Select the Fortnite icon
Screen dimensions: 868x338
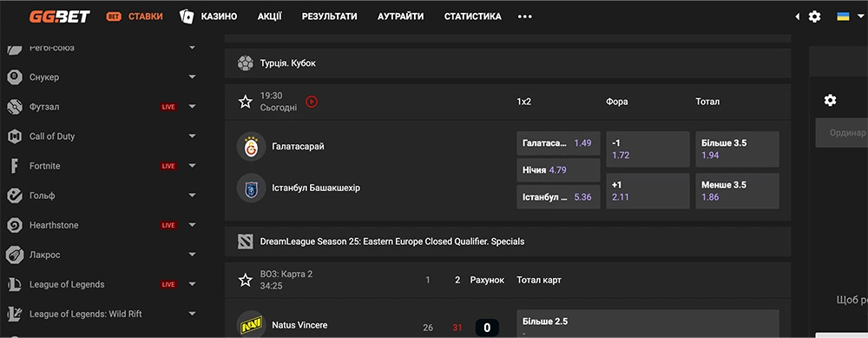point(15,166)
